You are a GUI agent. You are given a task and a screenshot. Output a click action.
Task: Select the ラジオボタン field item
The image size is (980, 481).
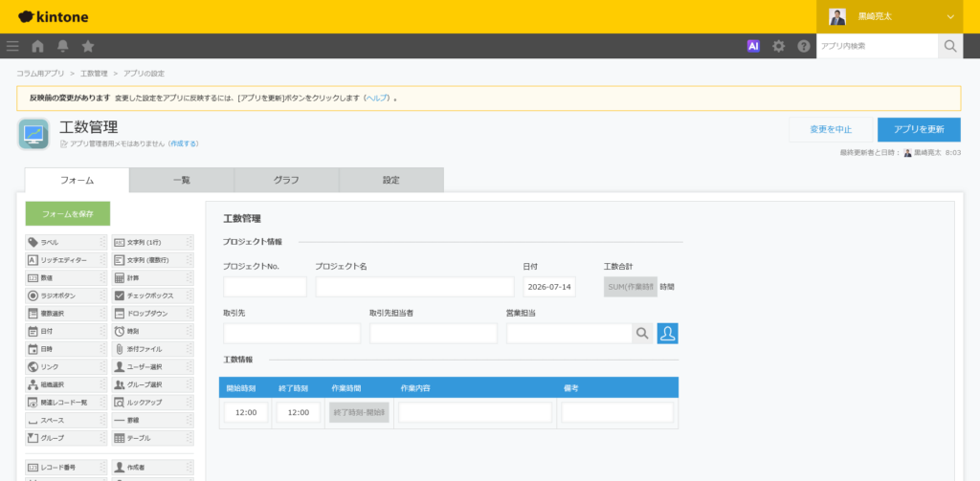(66, 295)
